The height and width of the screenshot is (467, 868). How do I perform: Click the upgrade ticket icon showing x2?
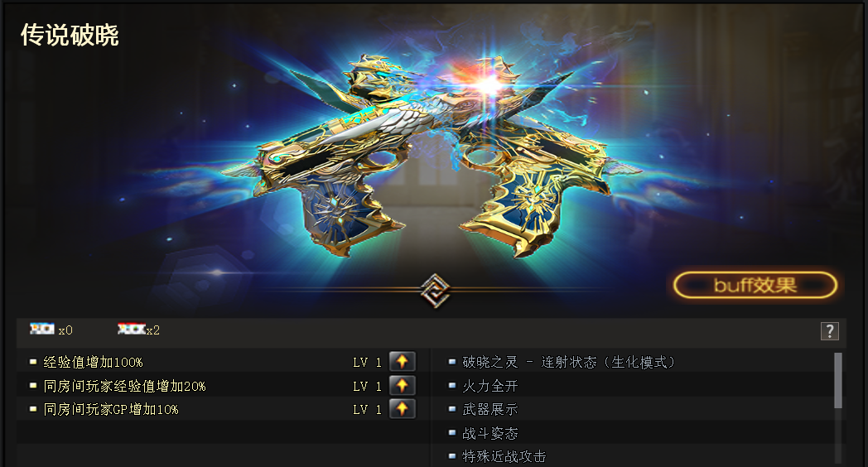click(x=131, y=330)
